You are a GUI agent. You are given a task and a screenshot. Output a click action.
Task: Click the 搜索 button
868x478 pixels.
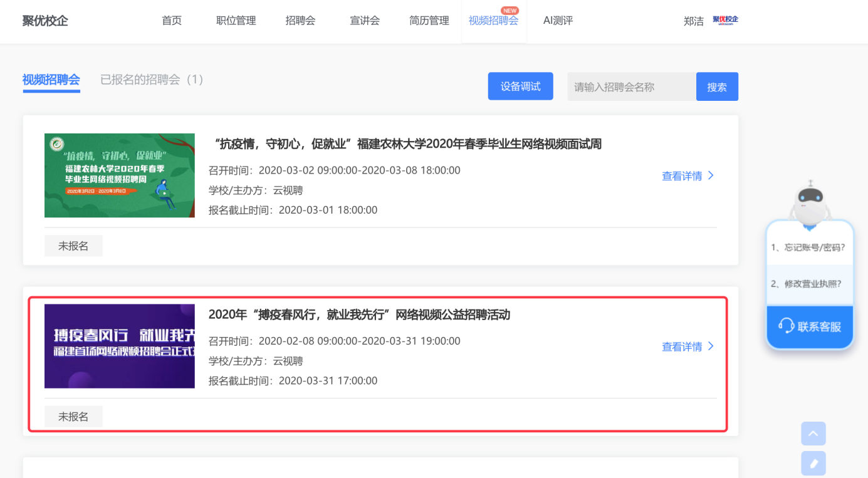pyautogui.click(x=717, y=87)
